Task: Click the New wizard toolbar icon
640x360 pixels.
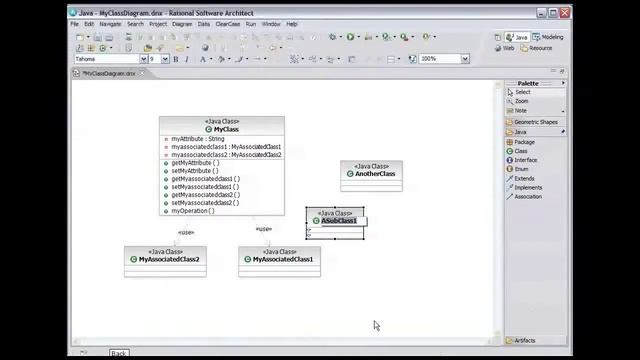Action: click(80, 37)
